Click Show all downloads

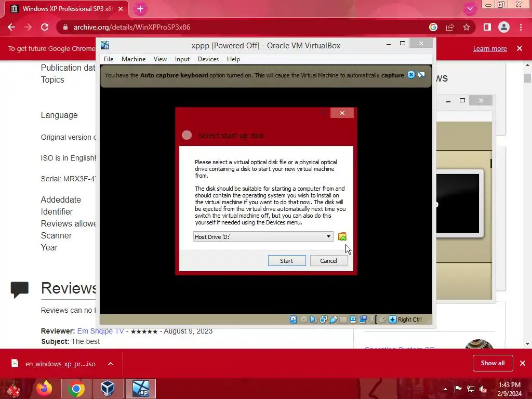coord(493,363)
